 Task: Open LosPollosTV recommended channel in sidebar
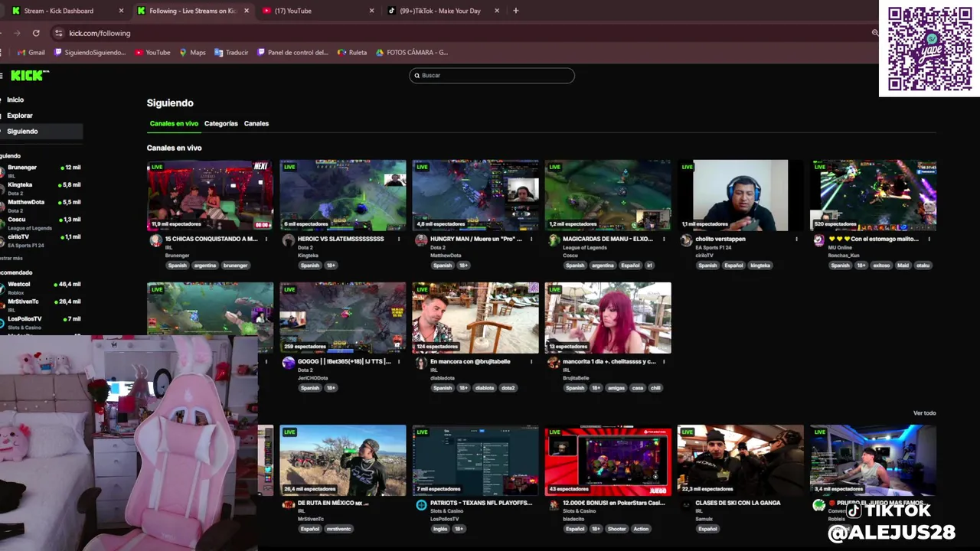41,322
